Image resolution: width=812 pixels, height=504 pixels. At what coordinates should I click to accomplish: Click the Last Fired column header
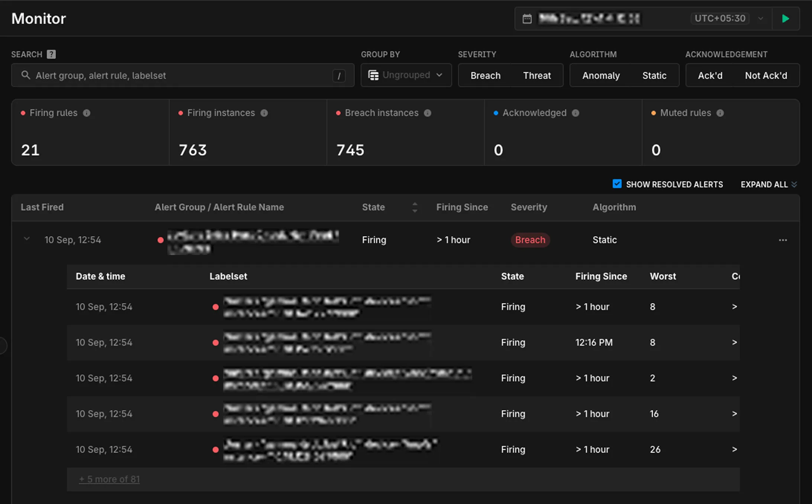coord(42,207)
